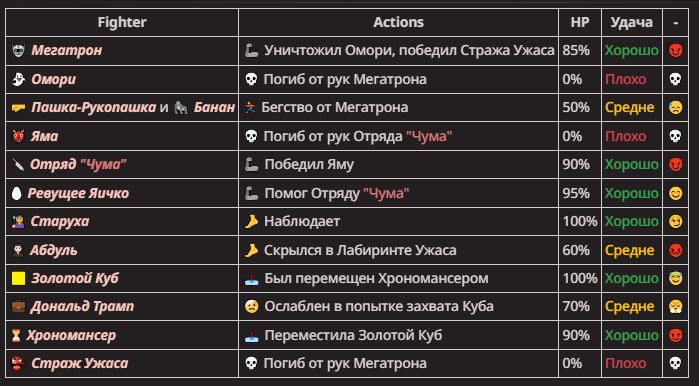Open the Абдуль fighter name link
The height and width of the screenshot is (386, 699).
click(53, 250)
